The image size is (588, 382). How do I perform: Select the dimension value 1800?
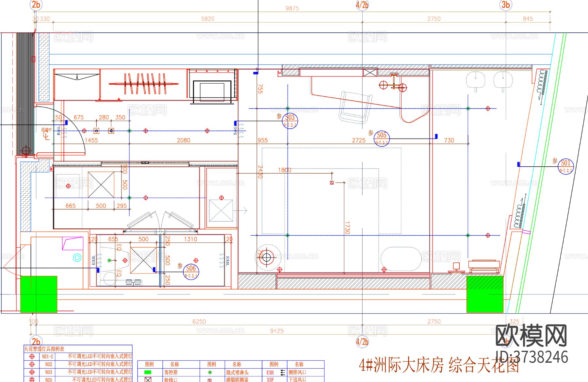pyautogui.click(x=285, y=170)
